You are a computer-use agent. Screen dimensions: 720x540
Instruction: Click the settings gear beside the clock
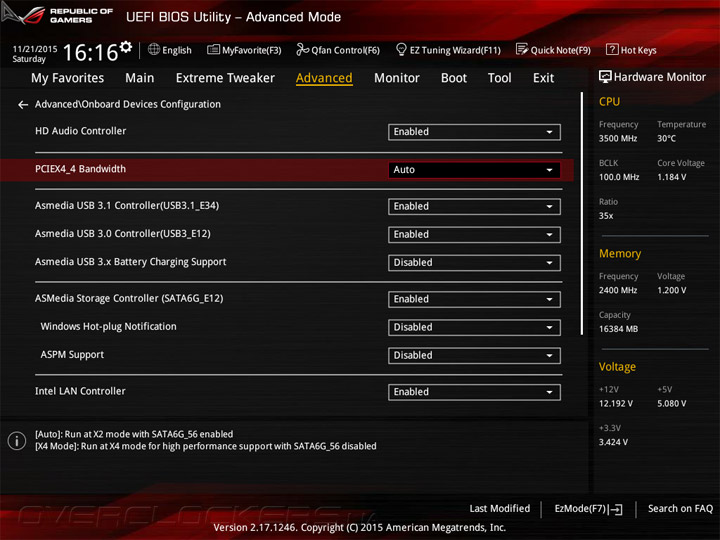[126, 47]
